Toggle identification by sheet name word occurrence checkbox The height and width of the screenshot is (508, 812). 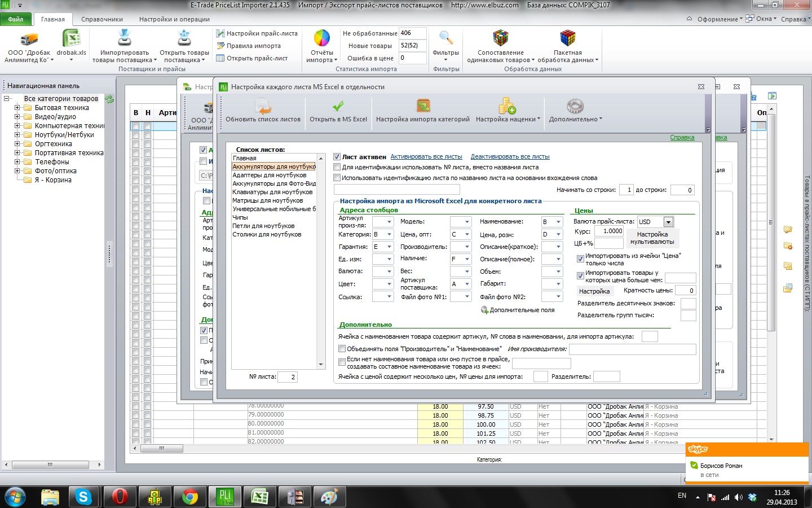[x=337, y=178]
